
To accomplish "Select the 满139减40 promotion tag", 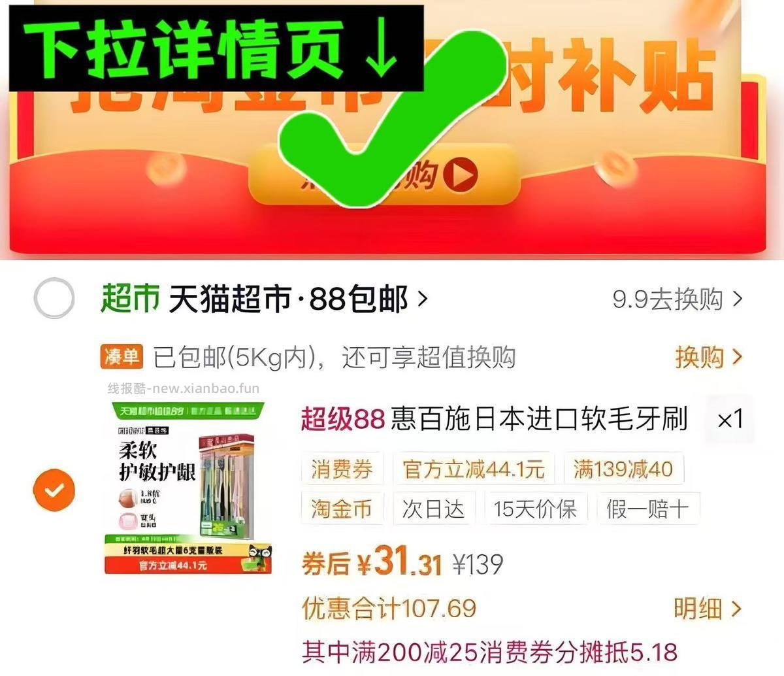I will 623,469.
